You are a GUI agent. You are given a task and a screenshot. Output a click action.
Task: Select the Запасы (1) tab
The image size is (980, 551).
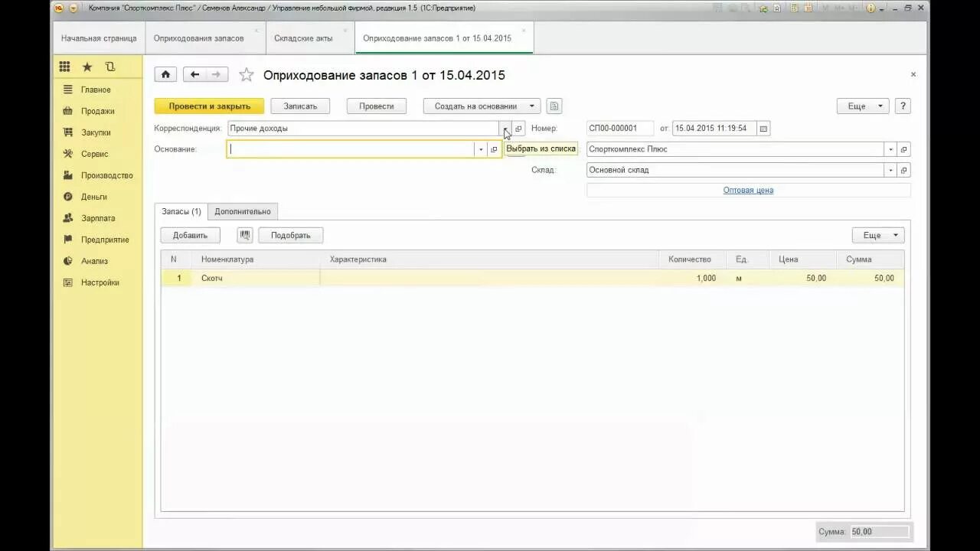pos(181,211)
